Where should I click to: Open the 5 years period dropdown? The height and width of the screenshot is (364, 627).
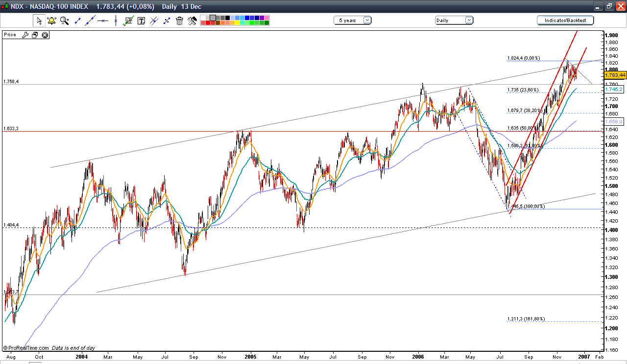[353, 20]
